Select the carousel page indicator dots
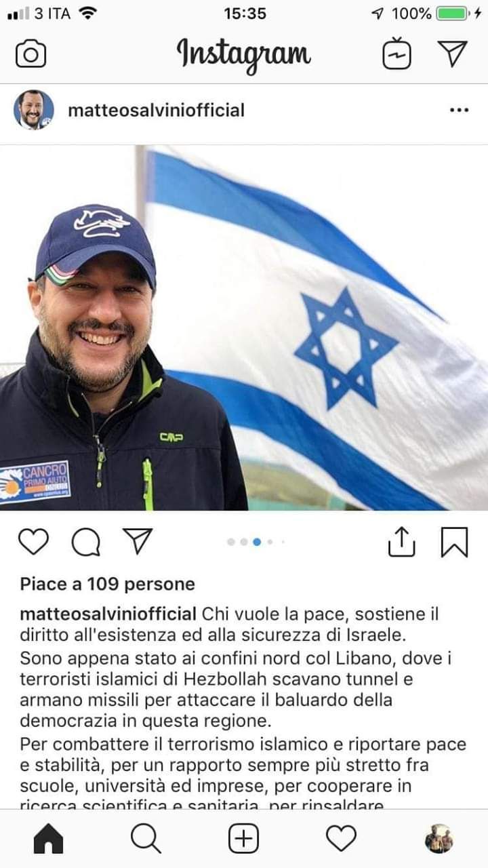Screen dimensions: 488x868 tap(256, 542)
